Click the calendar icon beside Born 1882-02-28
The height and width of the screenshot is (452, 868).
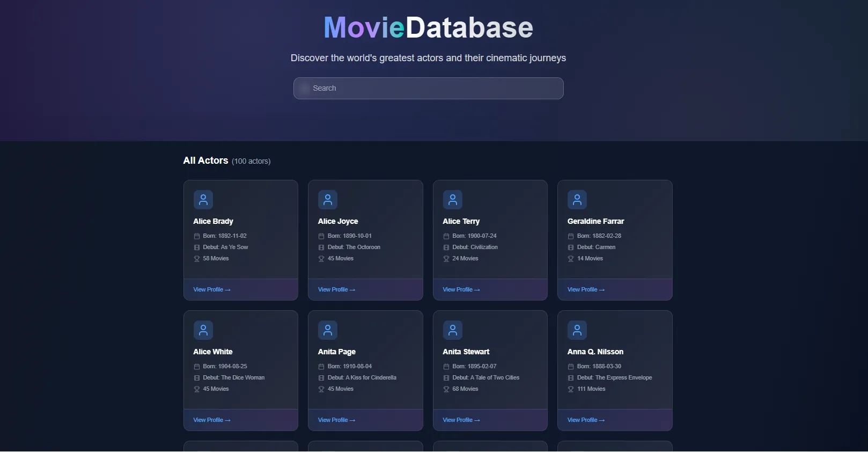(571, 236)
